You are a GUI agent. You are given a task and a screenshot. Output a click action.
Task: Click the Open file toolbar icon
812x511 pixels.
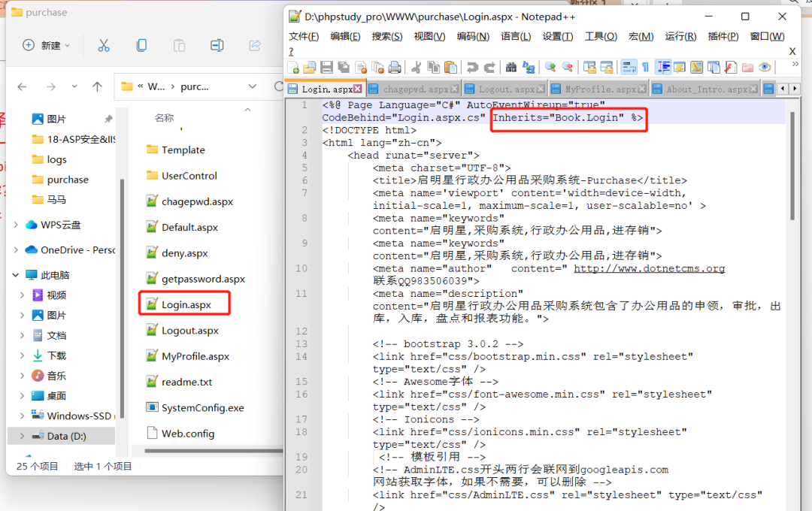click(x=310, y=68)
